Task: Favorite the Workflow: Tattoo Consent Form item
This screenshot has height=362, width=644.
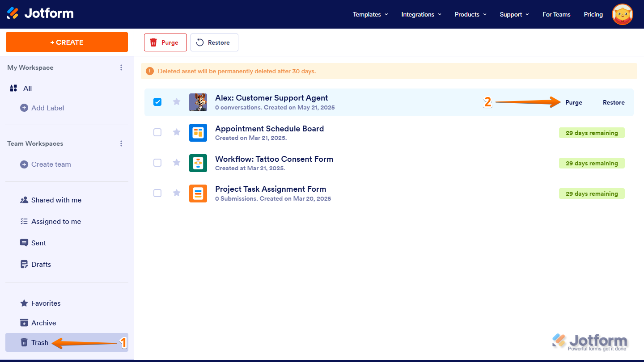Action: (x=176, y=163)
